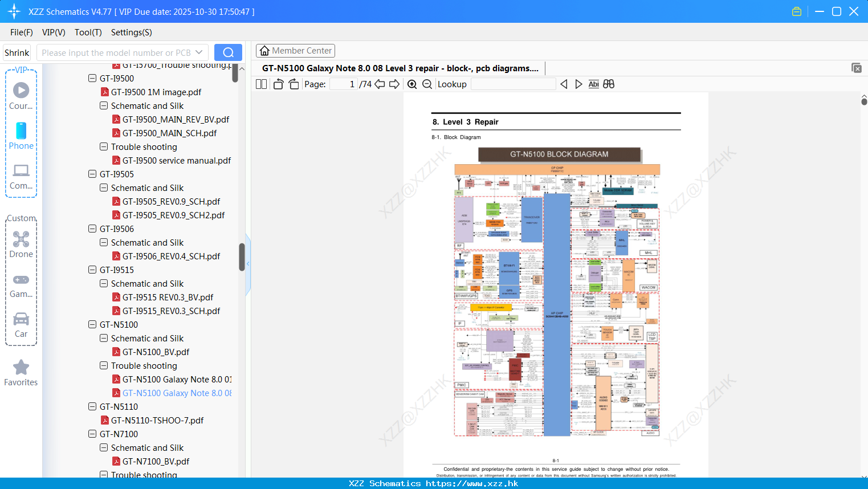This screenshot has height=489, width=868.
Task: Collapse the GT-I9506 tree node
Action: click(x=92, y=229)
